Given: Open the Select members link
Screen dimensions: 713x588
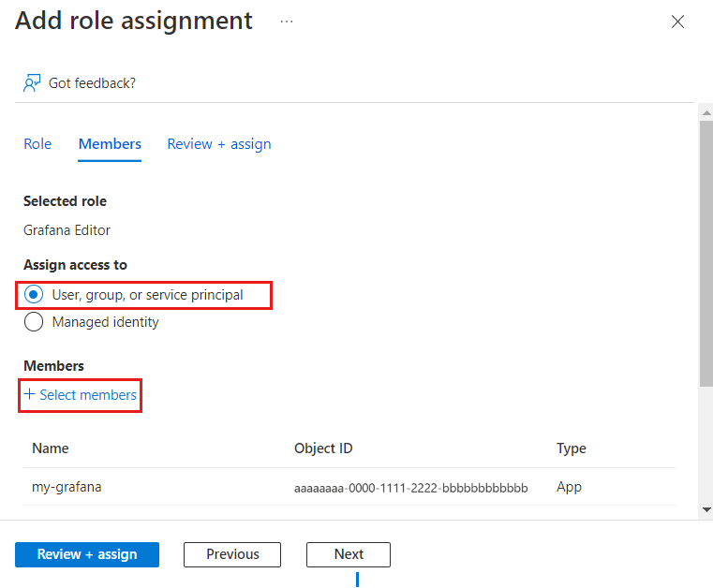Looking at the screenshot, I should (x=88, y=395).
